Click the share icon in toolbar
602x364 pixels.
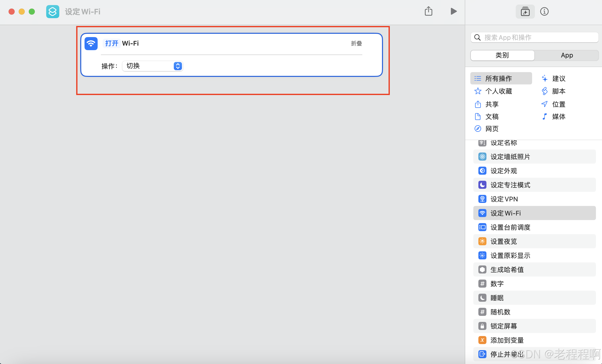pyautogui.click(x=428, y=11)
